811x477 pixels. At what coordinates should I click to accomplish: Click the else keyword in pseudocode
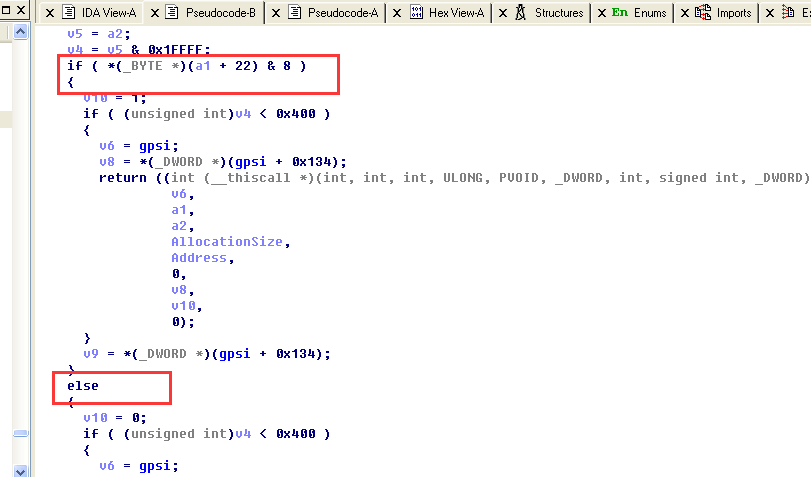tap(83, 385)
